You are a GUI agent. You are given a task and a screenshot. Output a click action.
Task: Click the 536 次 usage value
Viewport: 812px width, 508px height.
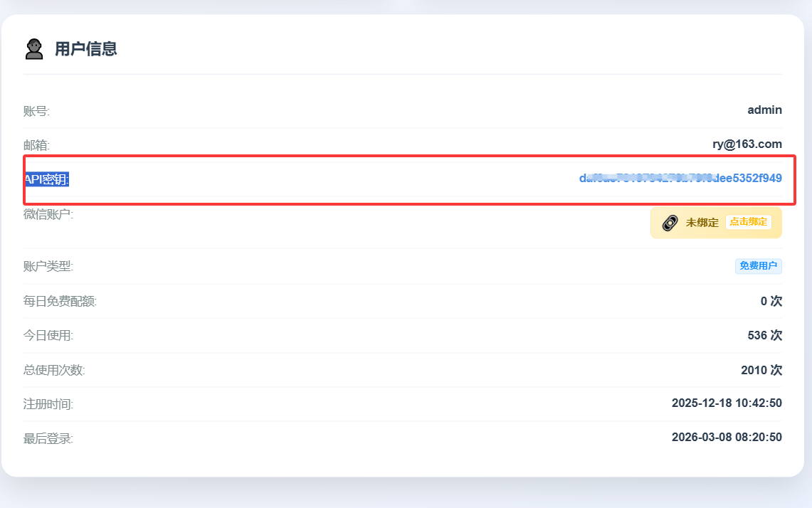click(x=764, y=335)
